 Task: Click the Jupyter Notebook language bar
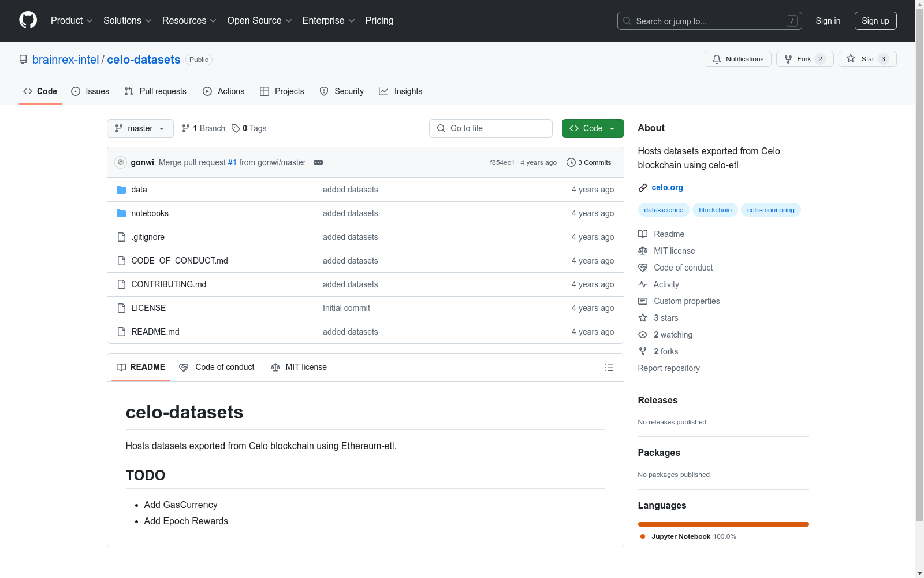[x=723, y=524]
